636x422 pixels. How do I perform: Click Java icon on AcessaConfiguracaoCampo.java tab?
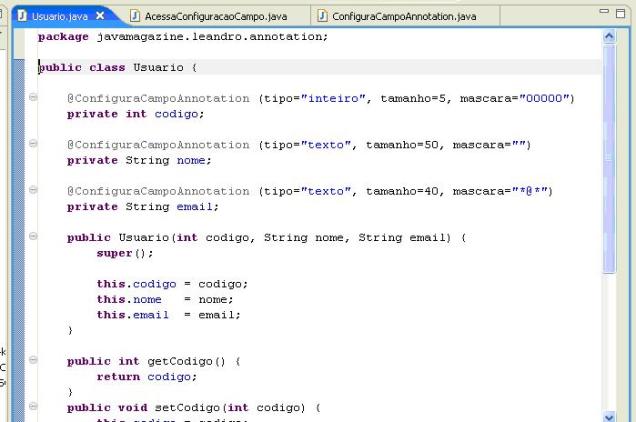135,17
